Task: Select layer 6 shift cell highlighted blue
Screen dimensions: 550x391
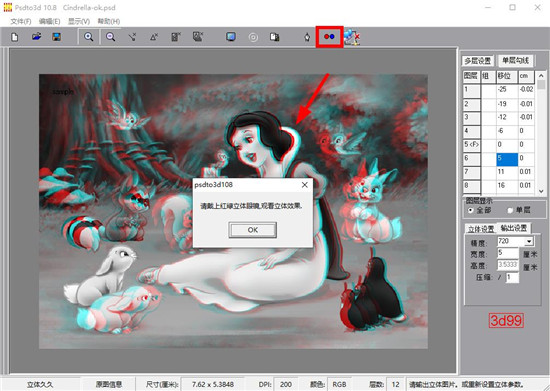Action: [507, 160]
